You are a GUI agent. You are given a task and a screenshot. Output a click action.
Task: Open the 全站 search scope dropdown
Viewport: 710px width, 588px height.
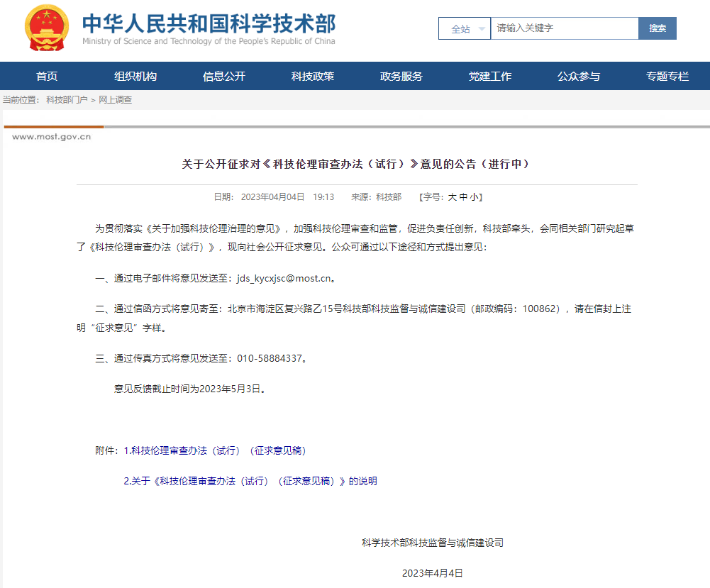coord(464,29)
